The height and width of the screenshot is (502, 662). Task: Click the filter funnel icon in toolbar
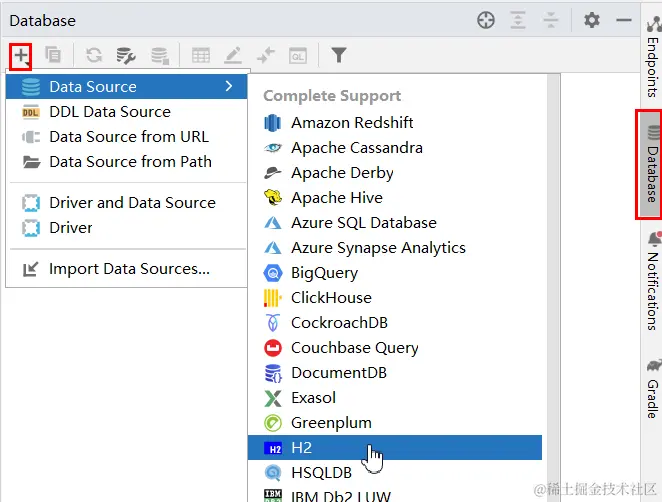(339, 56)
